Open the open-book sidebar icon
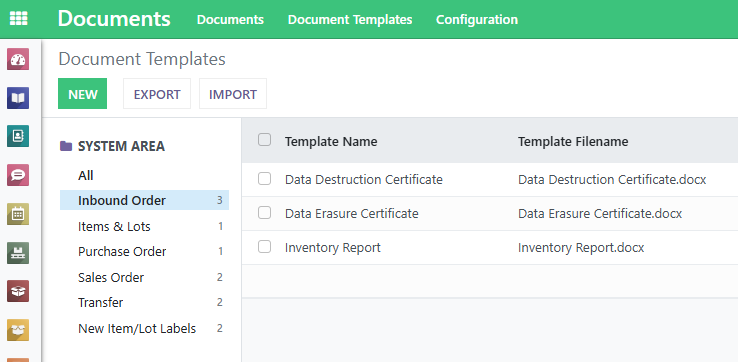738x362 pixels. point(18,98)
